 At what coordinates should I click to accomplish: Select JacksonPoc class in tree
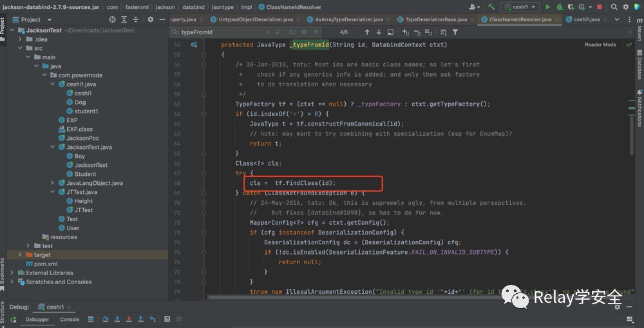tap(82, 138)
